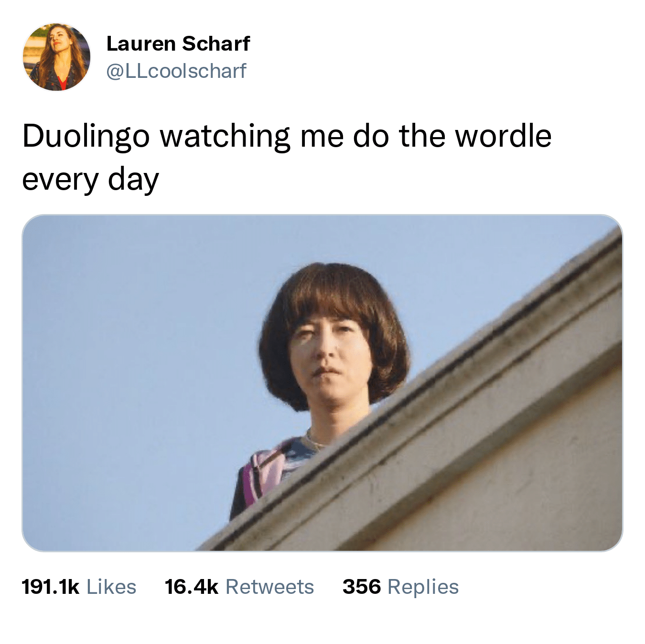
Task: Select the word Duolingo in the tweet
Action: point(86,137)
